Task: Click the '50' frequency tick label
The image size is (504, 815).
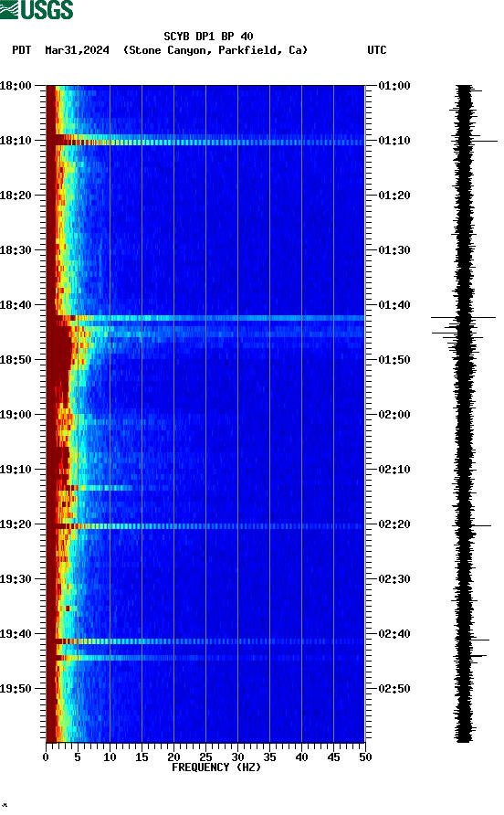Action: pos(365,757)
